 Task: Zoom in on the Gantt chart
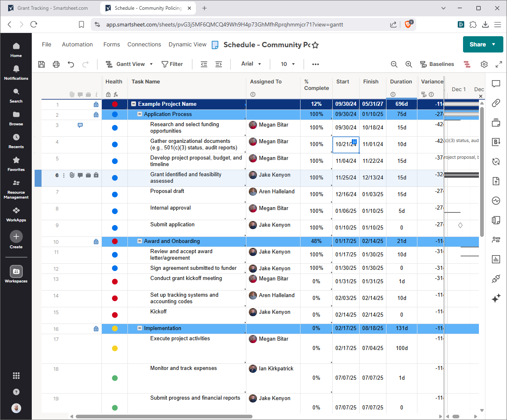(409, 64)
